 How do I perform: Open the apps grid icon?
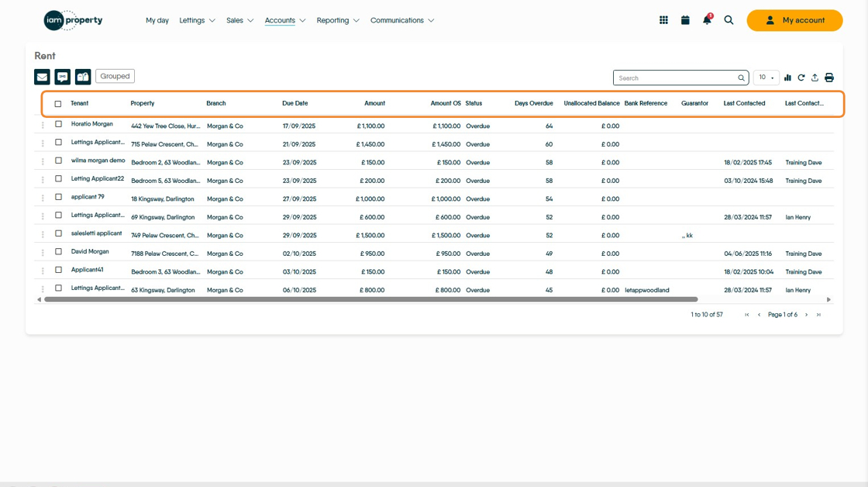663,20
